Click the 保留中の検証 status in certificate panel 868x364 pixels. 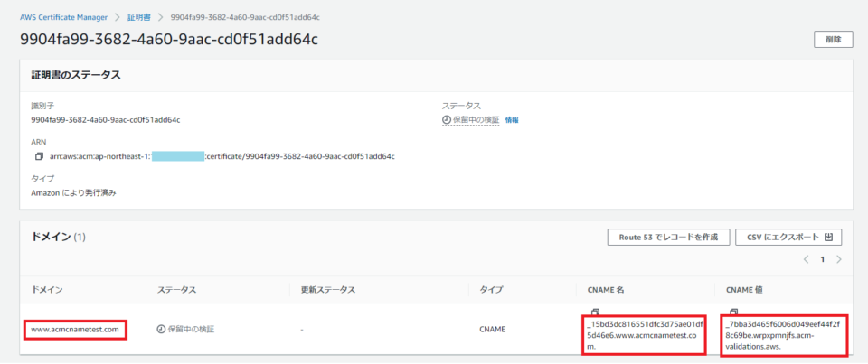pyautogui.click(x=470, y=119)
